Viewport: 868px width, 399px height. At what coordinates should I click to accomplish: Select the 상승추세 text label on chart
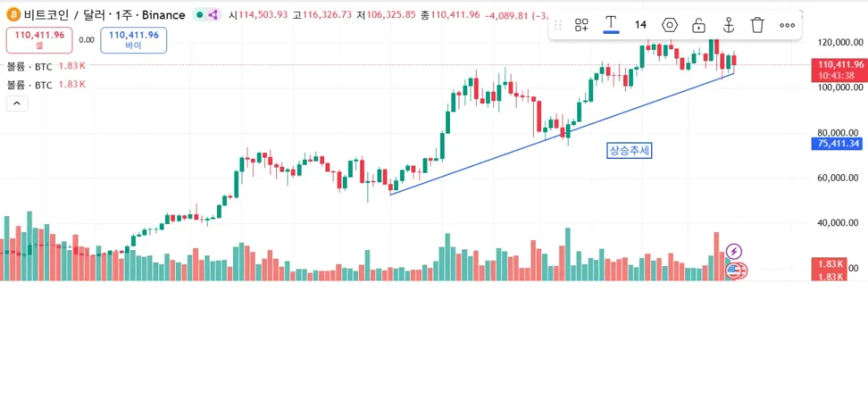pos(630,151)
